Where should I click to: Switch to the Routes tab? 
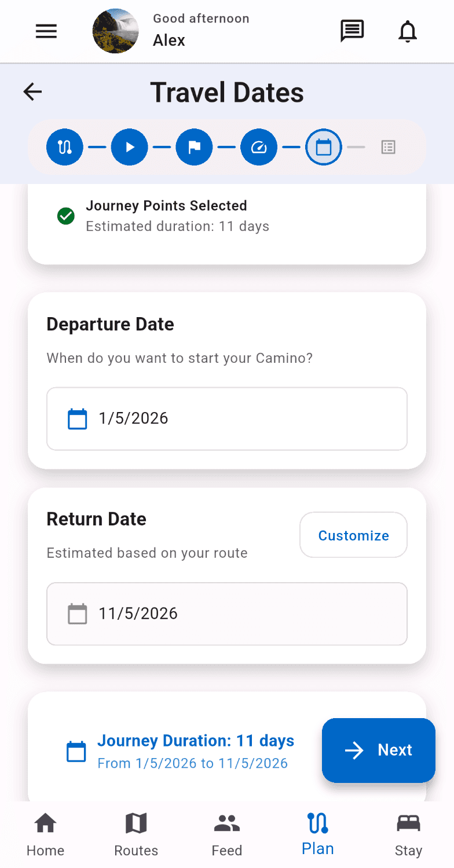tap(136, 834)
